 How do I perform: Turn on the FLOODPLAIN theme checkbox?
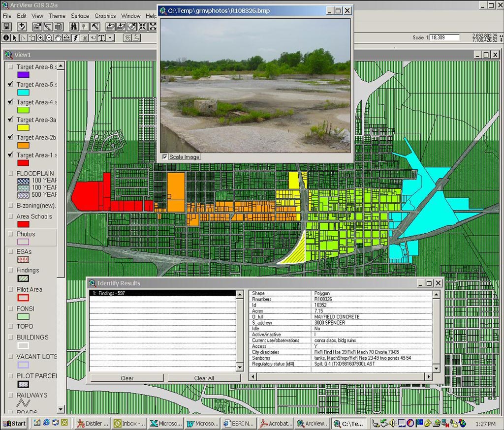coord(11,173)
